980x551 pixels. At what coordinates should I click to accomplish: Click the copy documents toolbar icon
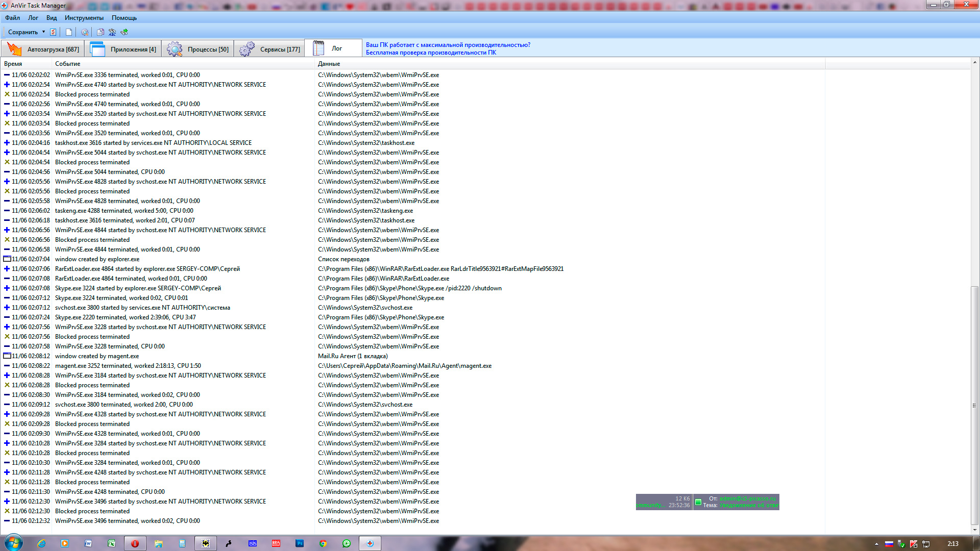pyautogui.click(x=101, y=32)
